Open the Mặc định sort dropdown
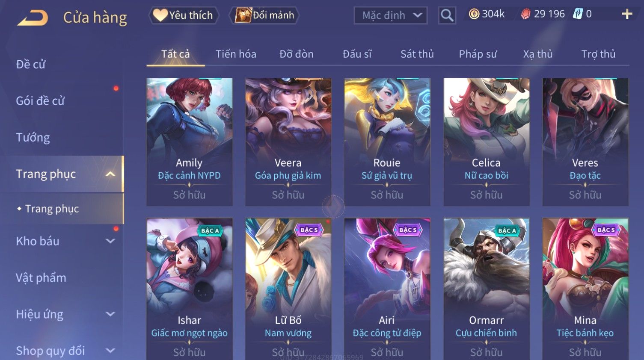The height and width of the screenshot is (360, 644). (390, 15)
